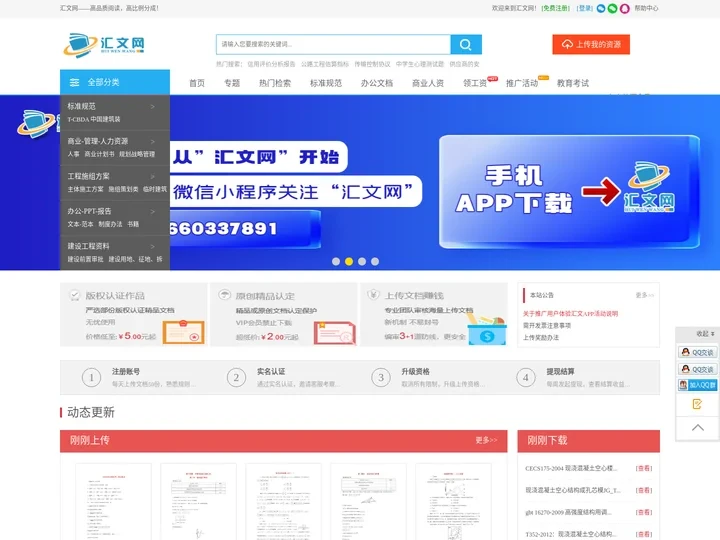Open the 商业人资 nav tab
This screenshot has width=720, height=540.
tap(428, 83)
